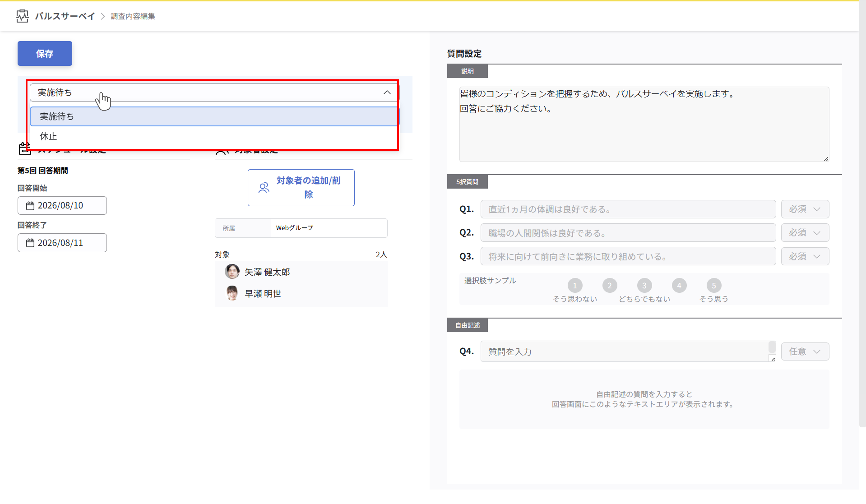The width and height of the screenshot is (866, 504).
Task: Click calendar icon in 回答開始 field
Action: (30, 205)
